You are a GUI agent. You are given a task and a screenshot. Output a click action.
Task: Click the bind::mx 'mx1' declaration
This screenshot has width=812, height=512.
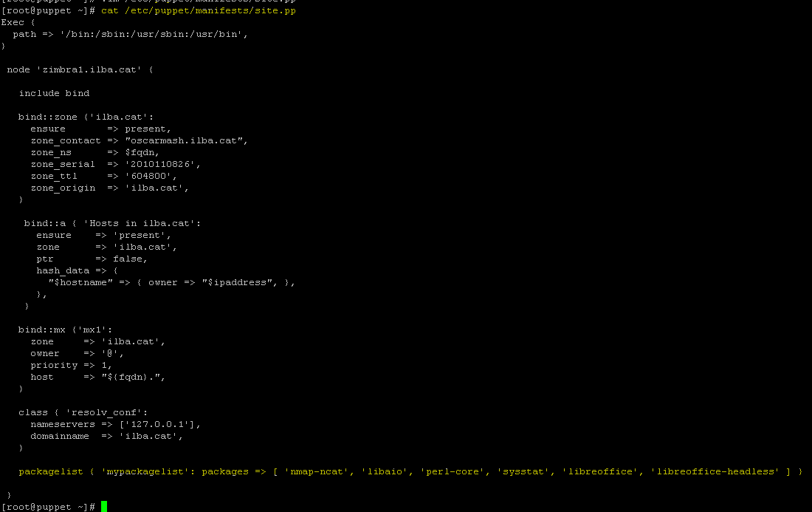click(65, 330)
